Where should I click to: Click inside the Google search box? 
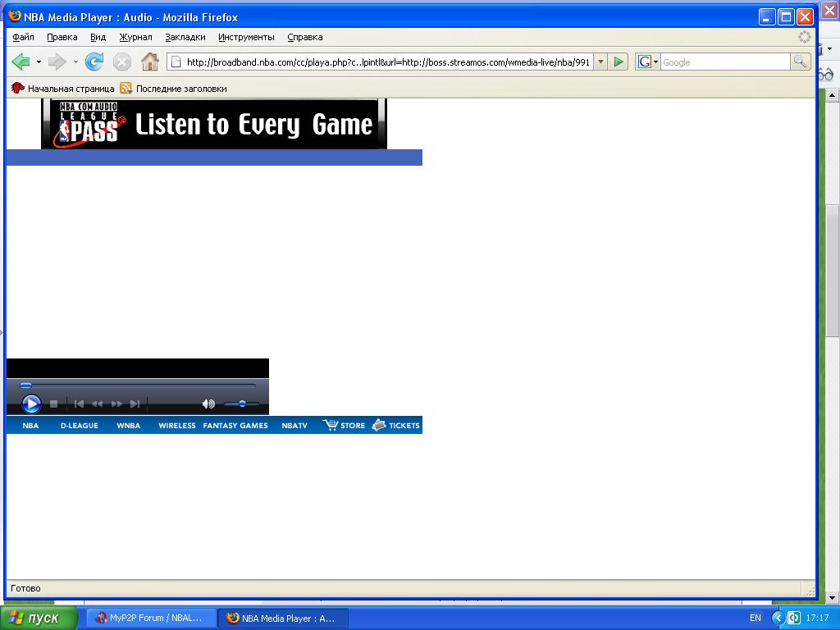point(725,62)
